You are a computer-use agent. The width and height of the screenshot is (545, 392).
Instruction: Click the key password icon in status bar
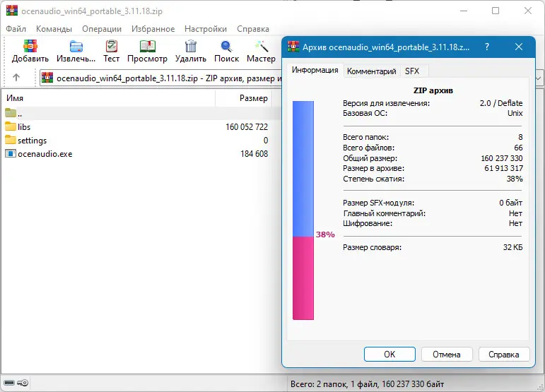[x=23, y=383]
